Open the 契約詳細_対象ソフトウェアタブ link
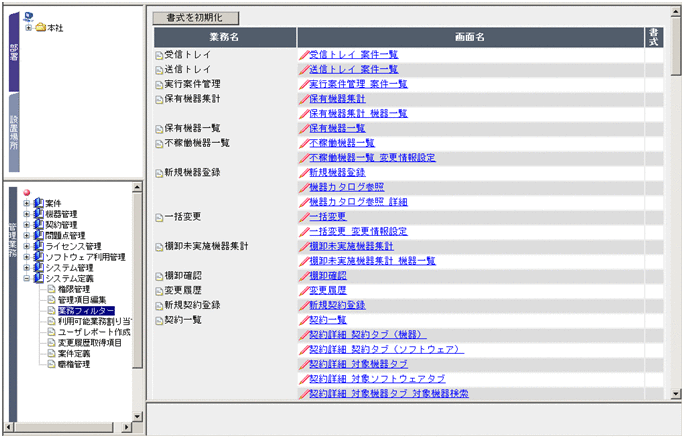Image resolution: width=685 pixels, height=440 pixels. pos(377,379)
